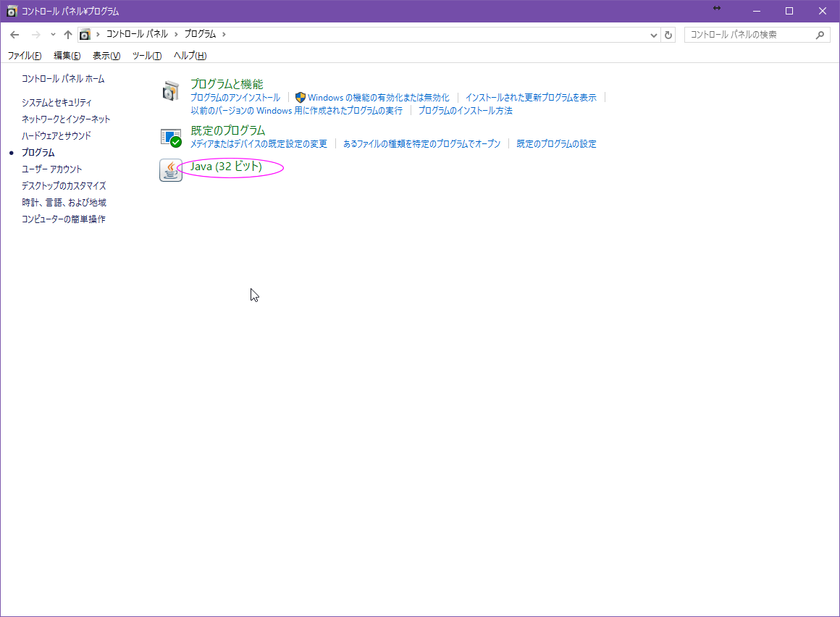The image size is (840, 617).
Task: Click the Up arrow to parent folder
Action: 68,35
